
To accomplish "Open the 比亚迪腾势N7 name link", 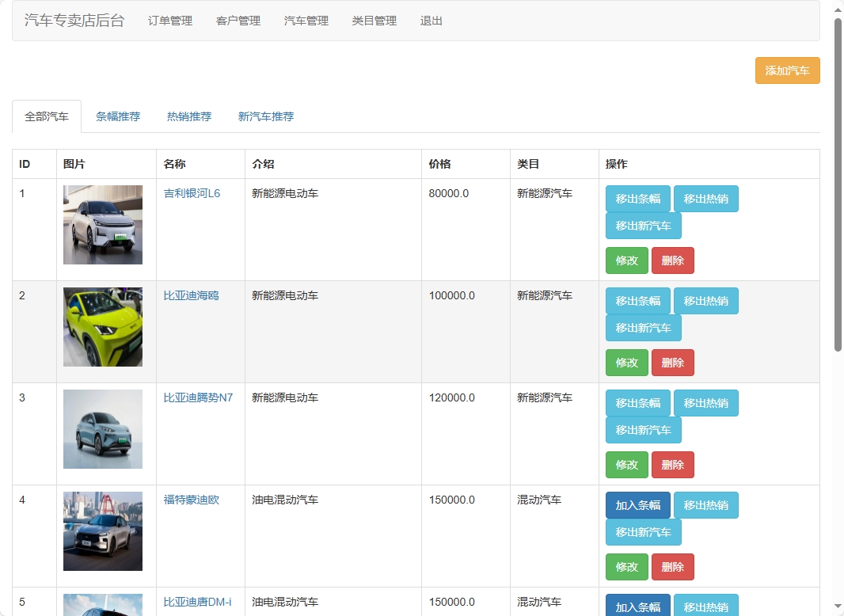I will click(198, 397).
